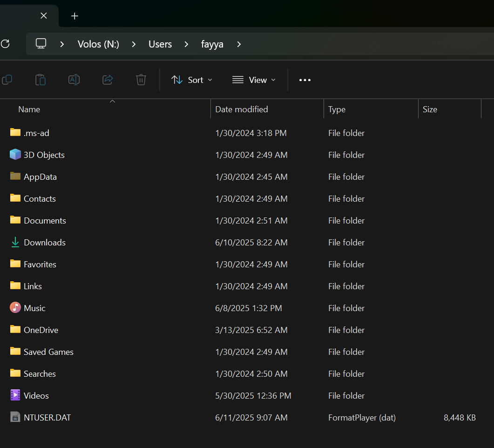Click the 8,448 KB size value
Image resolution: width=494 pixels, height=448 pixels.
pos(460,417)
